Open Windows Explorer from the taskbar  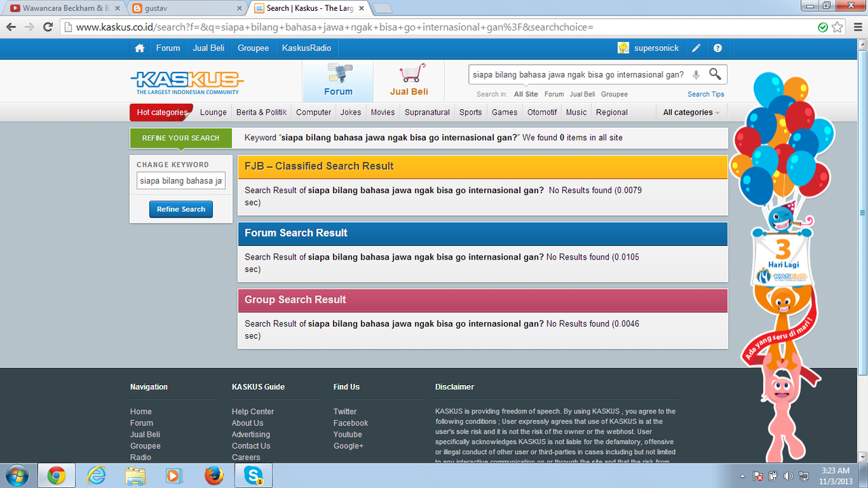click(135, 476)
